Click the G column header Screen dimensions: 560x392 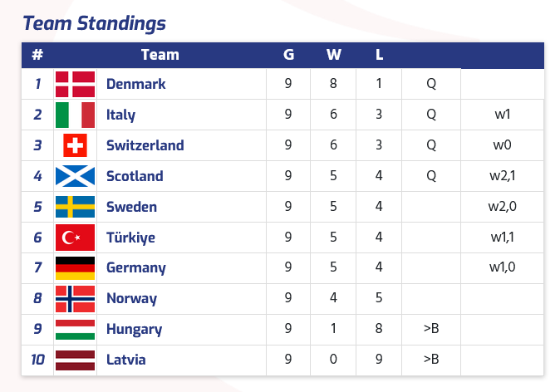288,55
